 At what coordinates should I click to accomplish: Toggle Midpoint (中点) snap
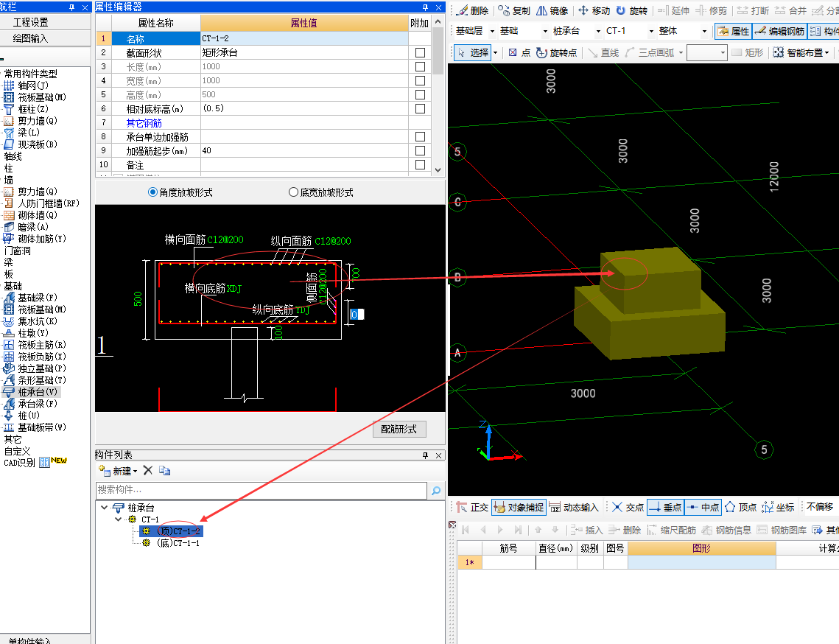tap(703, 507)
